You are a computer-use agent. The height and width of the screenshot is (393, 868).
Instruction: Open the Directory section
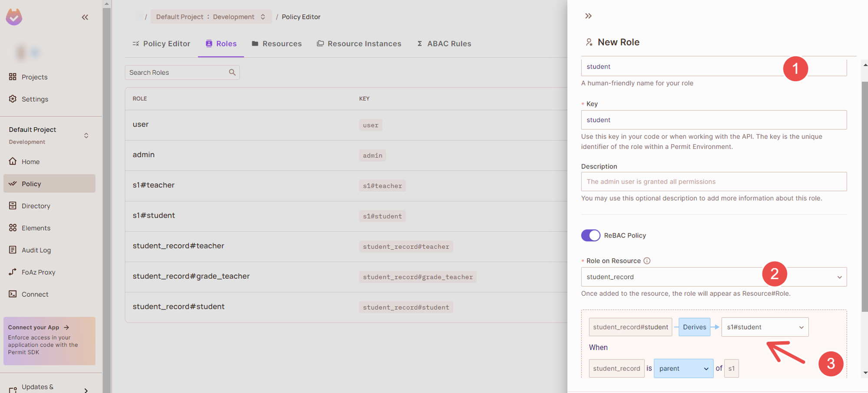coord(36,205)
